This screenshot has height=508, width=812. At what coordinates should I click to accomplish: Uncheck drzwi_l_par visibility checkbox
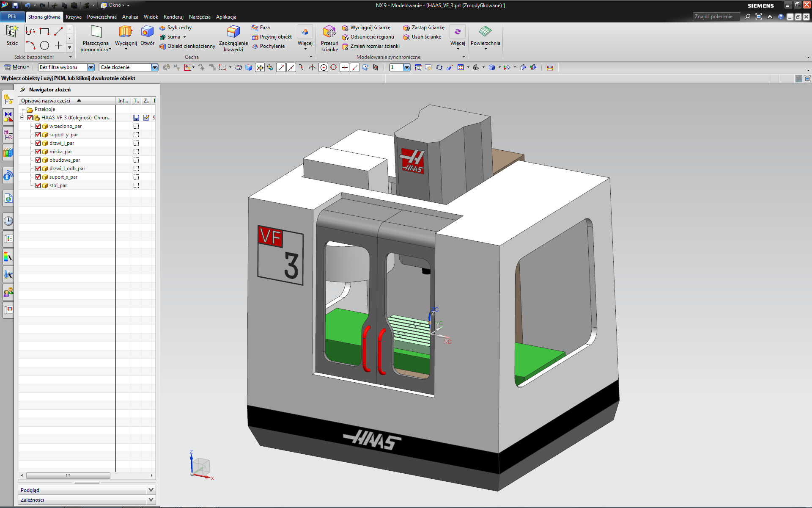pyautogui.click(x=38, y=143)
